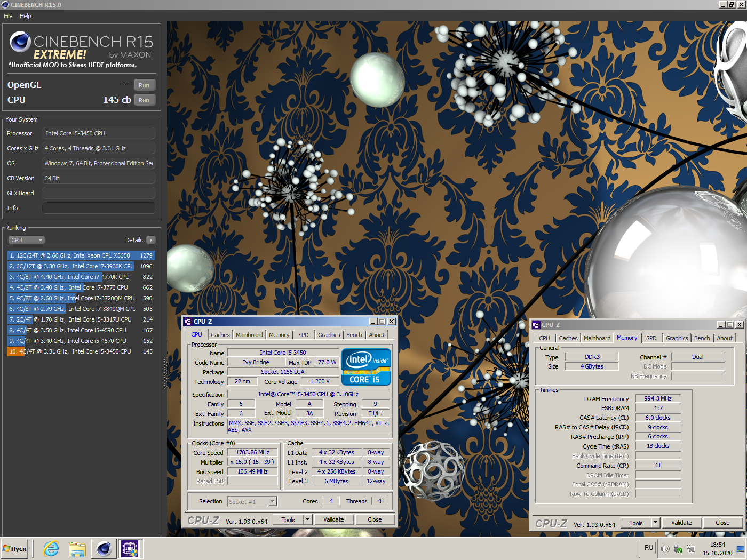
Task: Select ranking row Intel Xeon CPU X5650
Action: tap(81, 255)
